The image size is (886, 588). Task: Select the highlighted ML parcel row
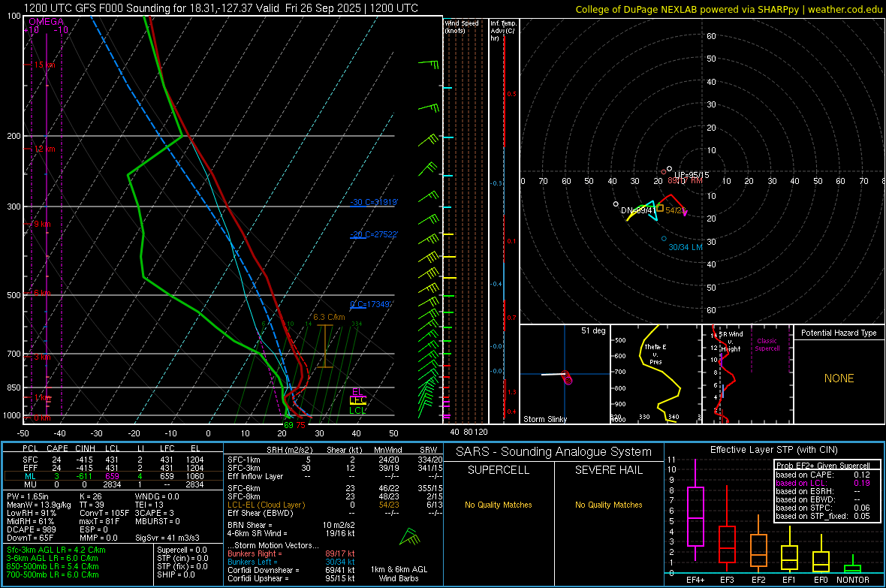(x=113, y=476)
